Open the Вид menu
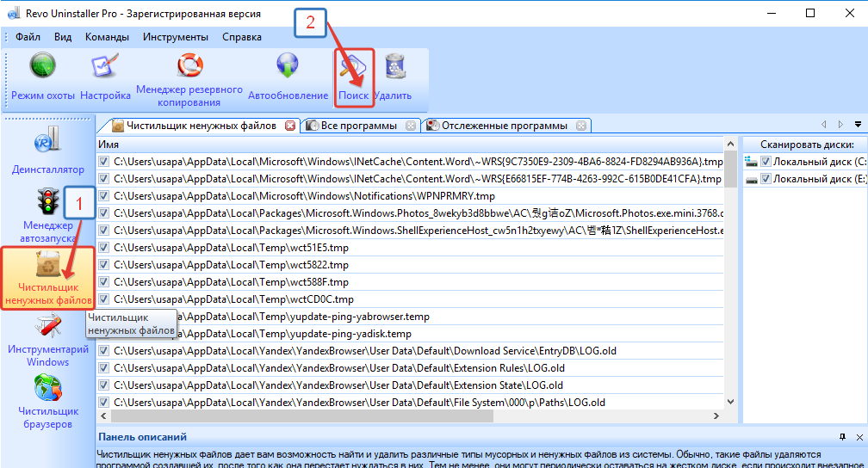The width and height of the screenshot is (868, 468). click(x=63, y=37)
